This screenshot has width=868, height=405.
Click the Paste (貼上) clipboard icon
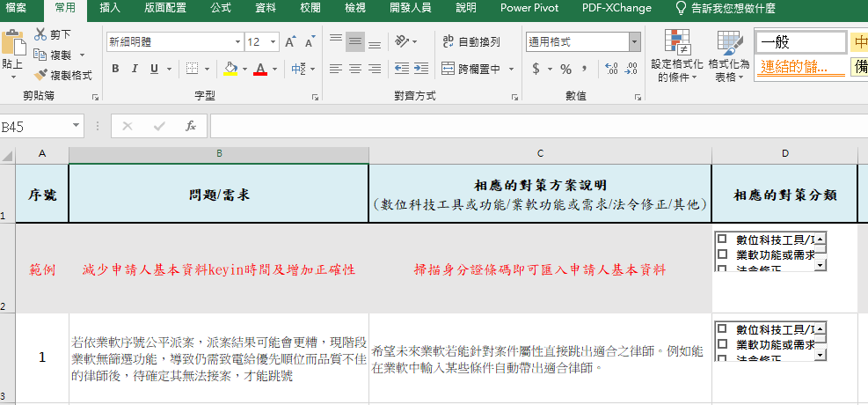point(12,43)
